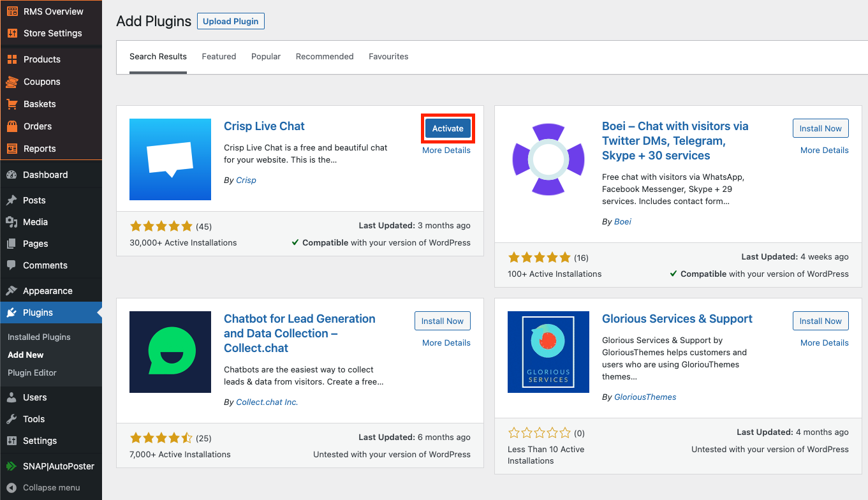Image resolution: width=868 pixels, height=500 pixels.
Task: Click the SNAP|AutoPoster green icon
Action: 11,466
